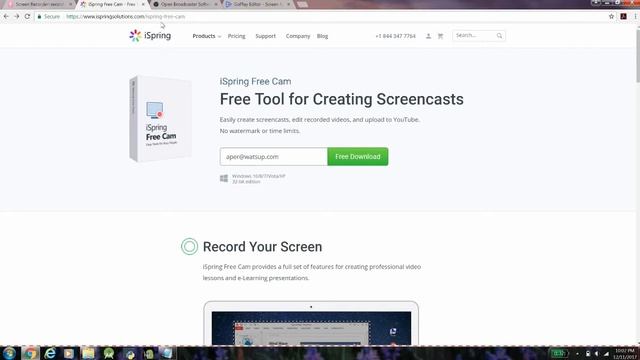Expand the Products dropdown menu

[x=207, y=36]
